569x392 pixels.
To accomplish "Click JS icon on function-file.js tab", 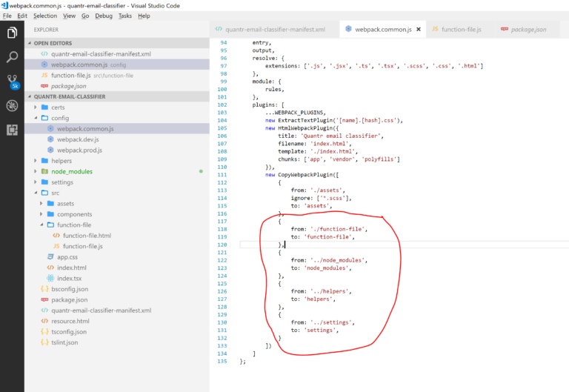I will pos(435,29).
